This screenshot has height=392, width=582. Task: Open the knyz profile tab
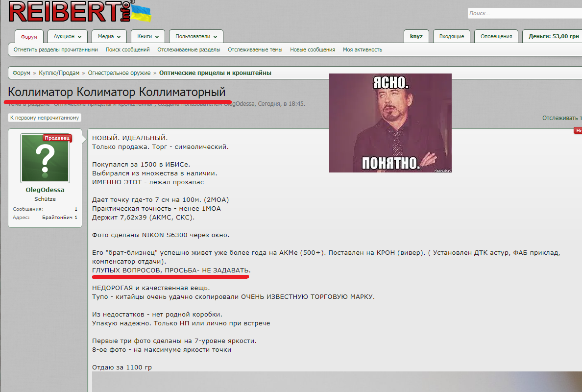(x=416, y=36)
